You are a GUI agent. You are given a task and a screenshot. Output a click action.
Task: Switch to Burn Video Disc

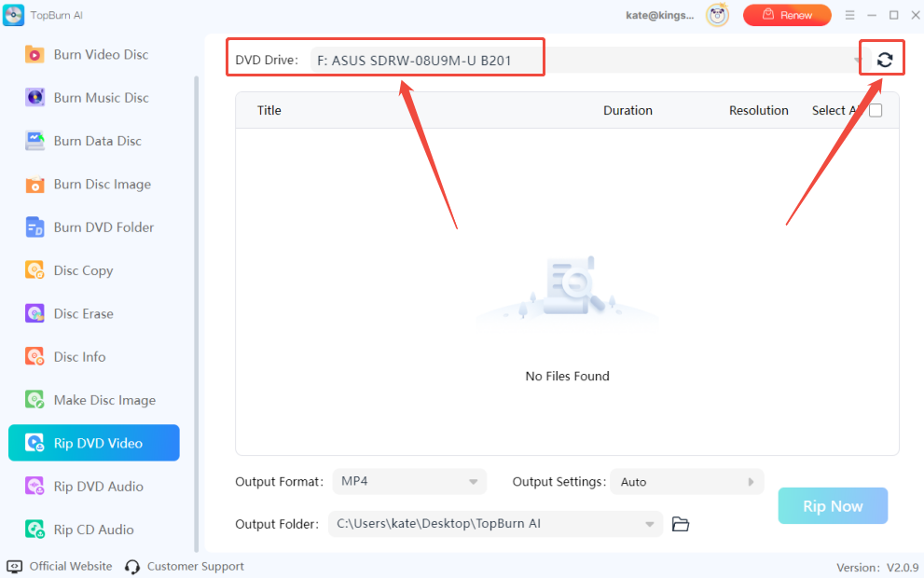[101, 55]
